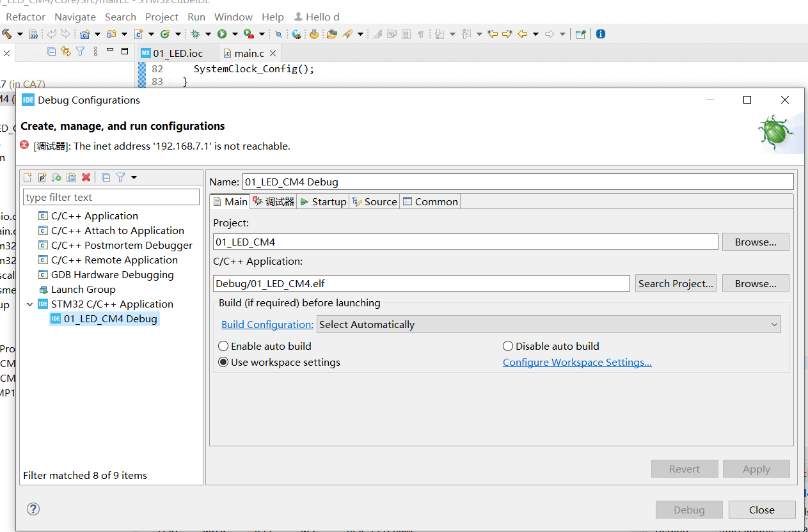Switch to the Source tab
Image resolution: width=808 pixels, height=532 pixels.
pos(374,201)
